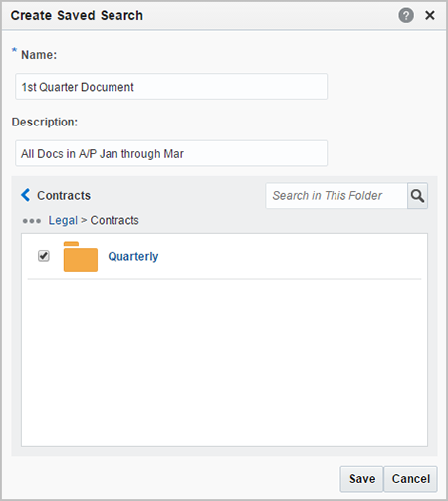Click the orange Quarterly folder icon
This screenshot has height=501, width=448.
(81, 256)
